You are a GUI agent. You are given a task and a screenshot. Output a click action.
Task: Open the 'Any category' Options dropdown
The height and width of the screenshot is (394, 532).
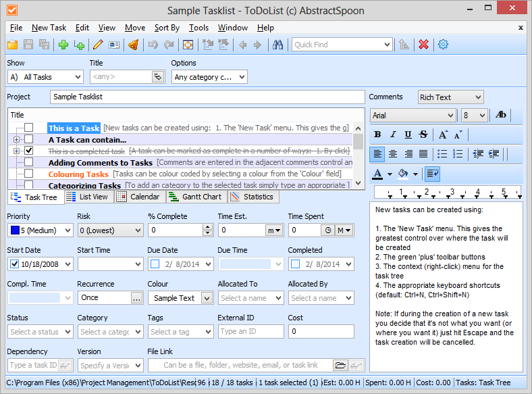[x=242, y=77]
